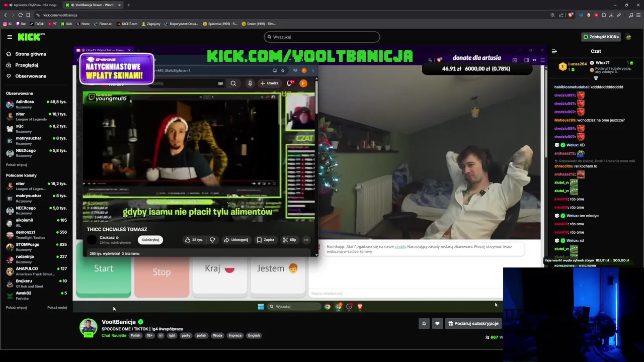Viewport: 644px width, 362px height.
Task: Open AdinRoss channel in sidebar
Action: point(36,104)
